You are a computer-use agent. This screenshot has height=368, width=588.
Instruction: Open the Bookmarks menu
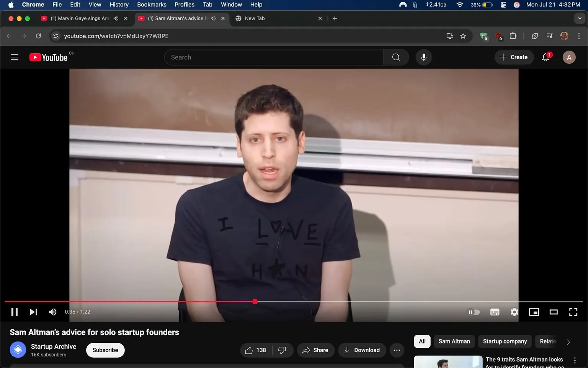[x=152, y=4]
